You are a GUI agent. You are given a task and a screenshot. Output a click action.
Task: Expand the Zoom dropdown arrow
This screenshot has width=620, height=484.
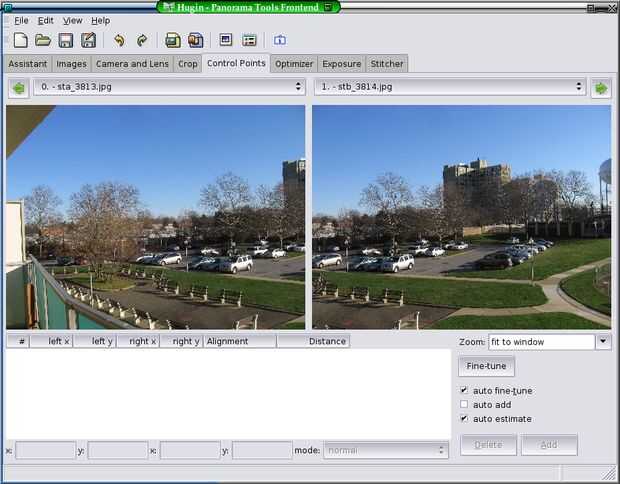(x=603, y=342)
